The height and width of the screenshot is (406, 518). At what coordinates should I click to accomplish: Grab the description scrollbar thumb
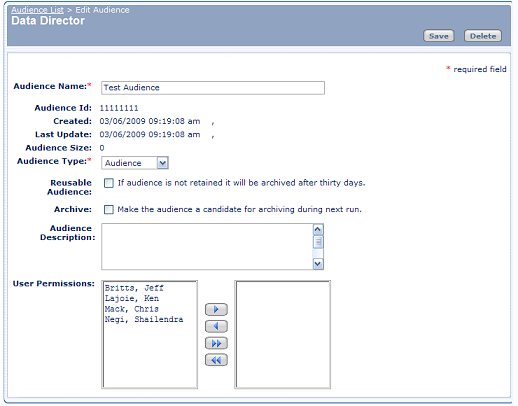click(x=318, y=242)
